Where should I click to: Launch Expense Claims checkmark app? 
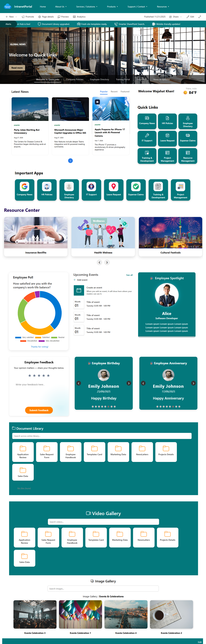click(136, 190)
